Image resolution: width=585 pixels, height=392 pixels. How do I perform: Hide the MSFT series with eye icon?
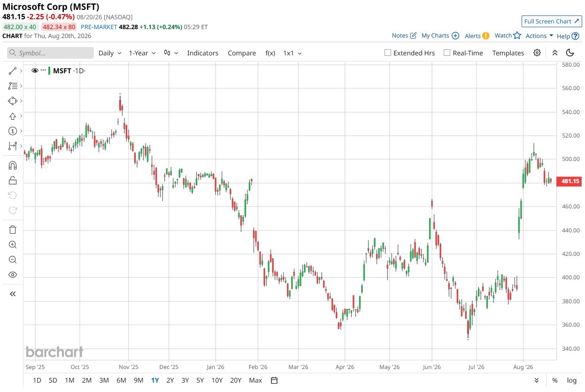(35, 70)
